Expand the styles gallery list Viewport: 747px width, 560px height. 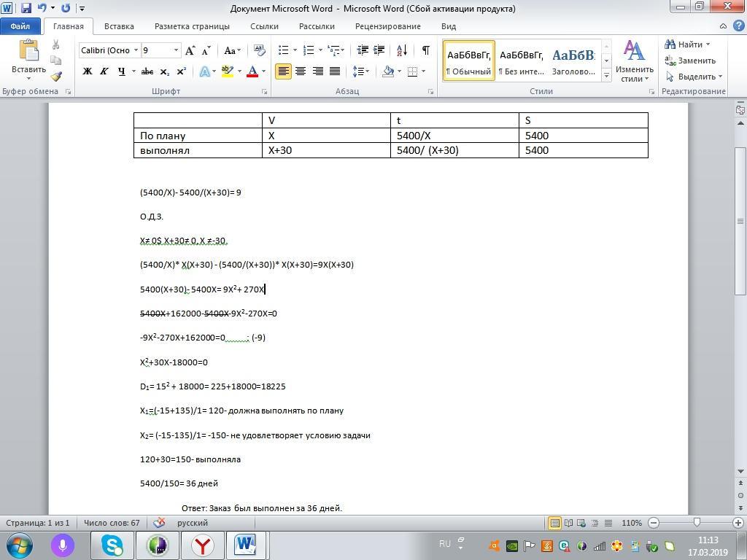[x=606, y=74]
